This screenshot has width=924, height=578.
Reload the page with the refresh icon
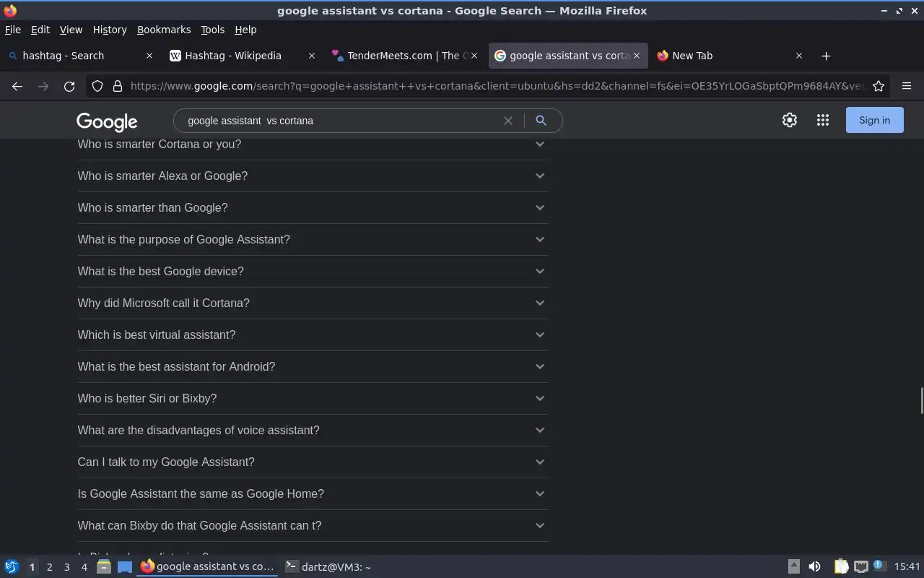click(69, 86)
